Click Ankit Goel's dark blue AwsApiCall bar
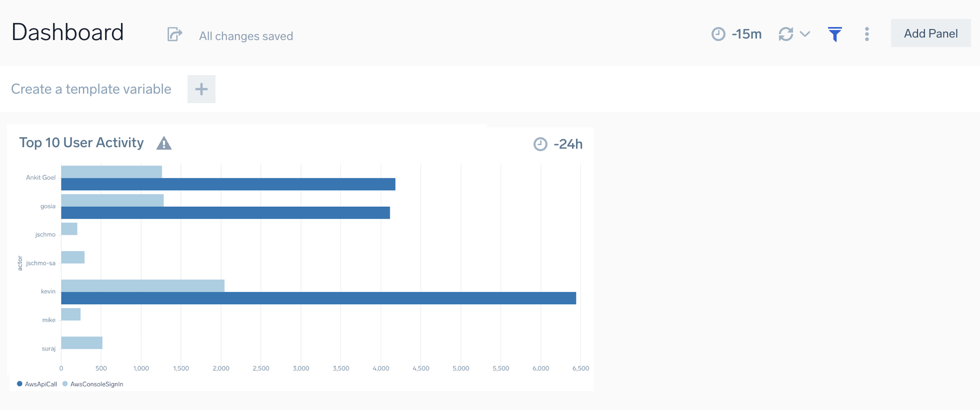This screenshot has width=980, height=410. click(x=228, y=184)
